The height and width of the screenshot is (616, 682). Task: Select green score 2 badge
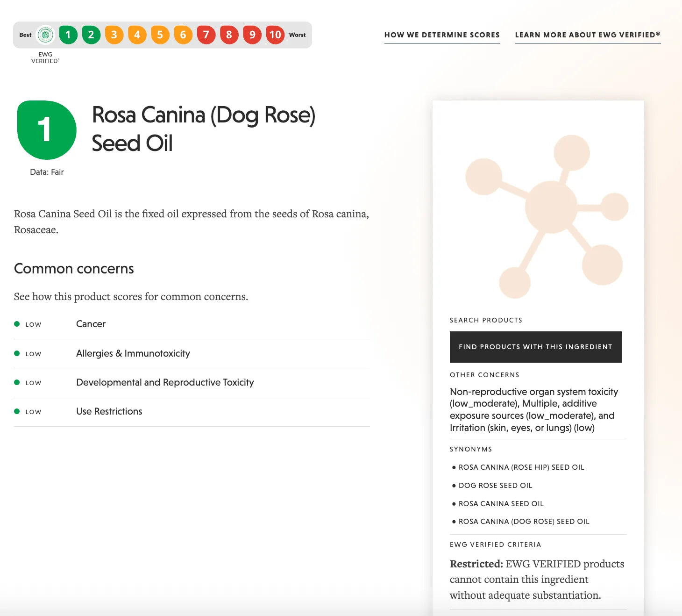[91, 35]
